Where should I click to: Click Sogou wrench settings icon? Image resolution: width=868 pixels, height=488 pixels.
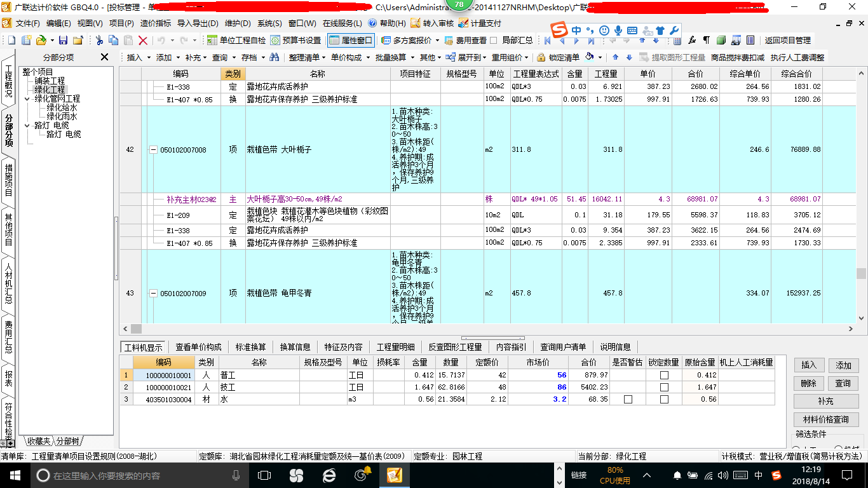(674, 30)
